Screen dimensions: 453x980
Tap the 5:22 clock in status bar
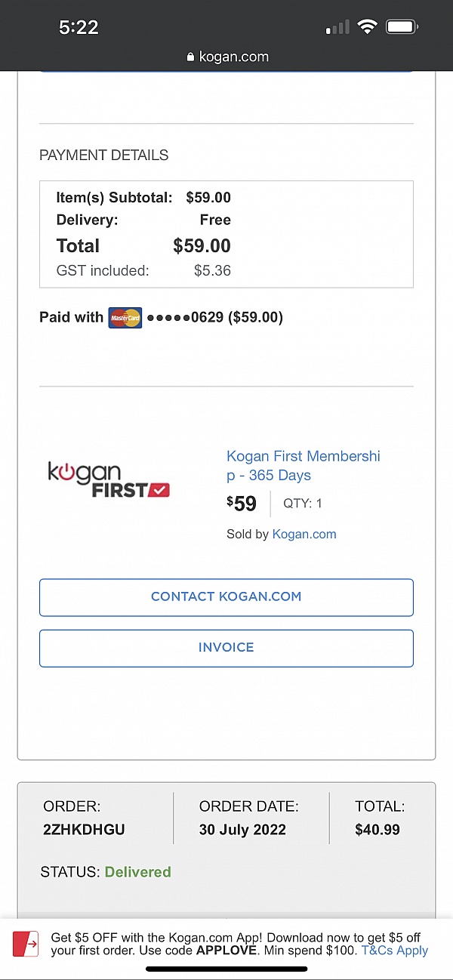(79, 28)
